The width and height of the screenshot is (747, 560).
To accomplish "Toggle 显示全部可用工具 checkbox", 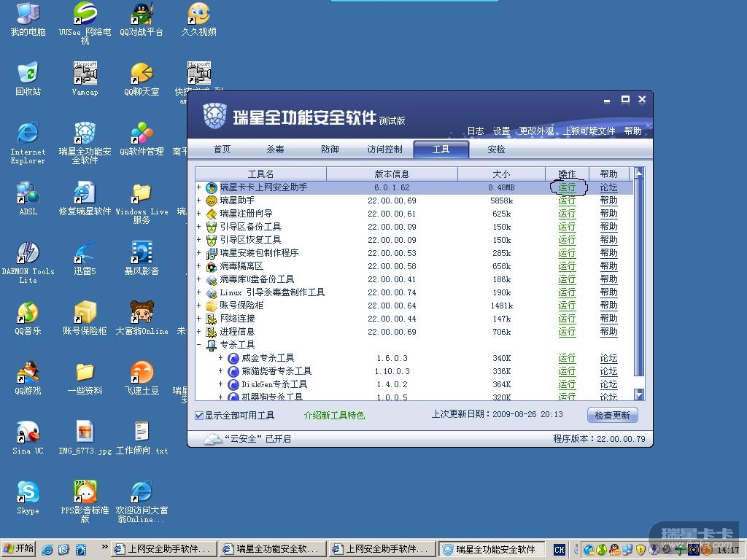I will click(199, 416).
